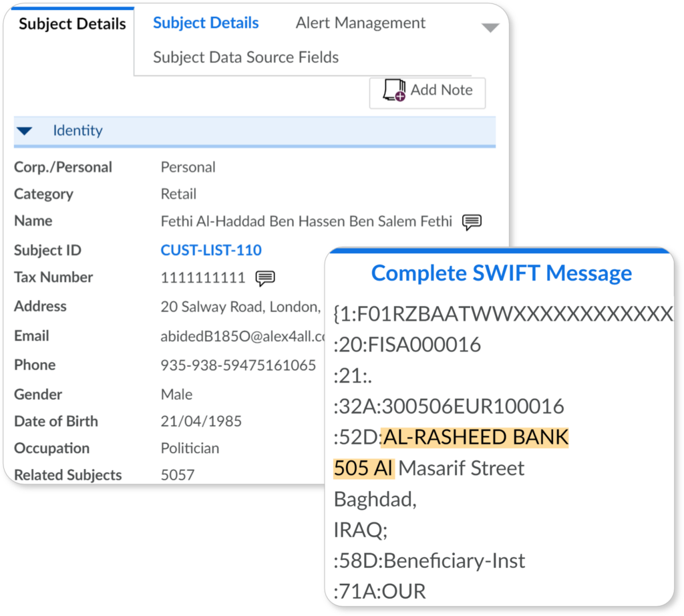Image resolution: width=684 pixels, height=616 pixels.
Task: Collapse the Identity section triangle
Action: point(25,130)
